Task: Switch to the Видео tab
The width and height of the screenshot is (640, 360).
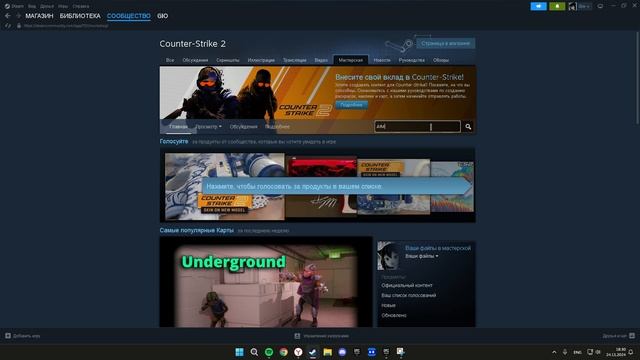Action: click(x=321, y=60)
